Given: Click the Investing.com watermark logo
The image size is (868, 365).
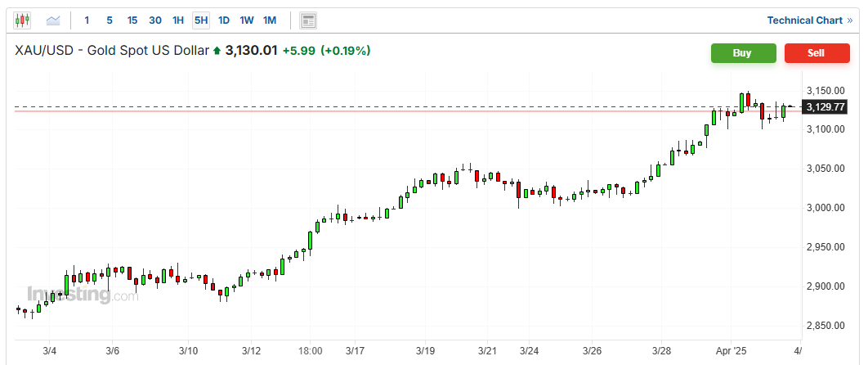Looking at the screenshot, I should 82,295.
